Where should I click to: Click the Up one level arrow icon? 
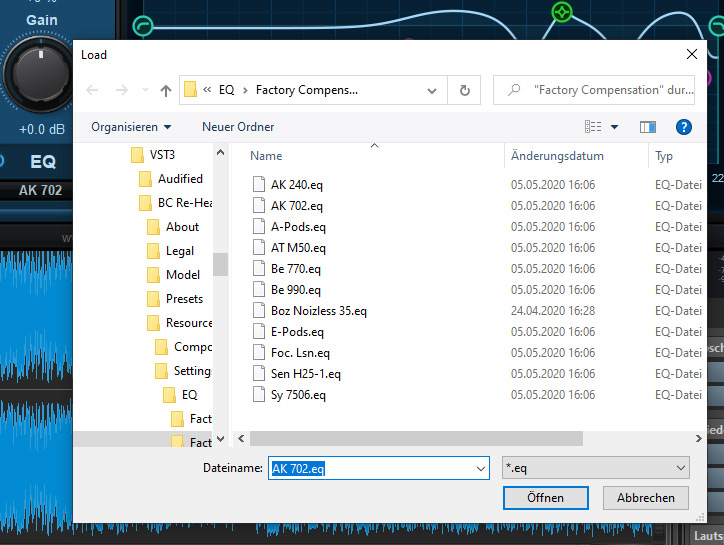point(166,90)
